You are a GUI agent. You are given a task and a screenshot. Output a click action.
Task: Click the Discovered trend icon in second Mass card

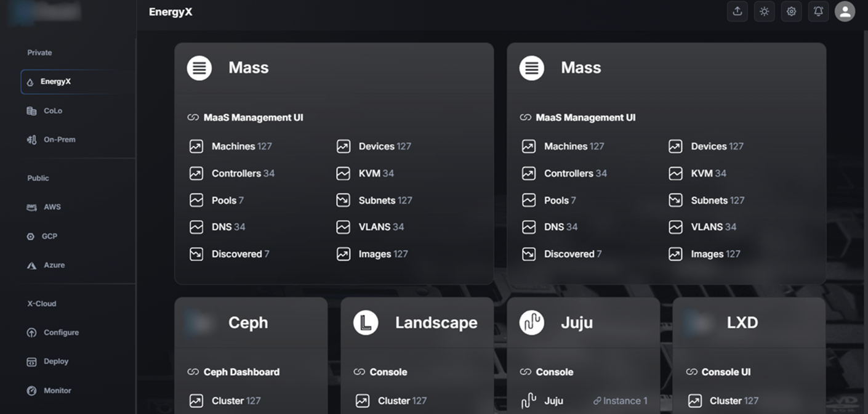tap(529, 254)
